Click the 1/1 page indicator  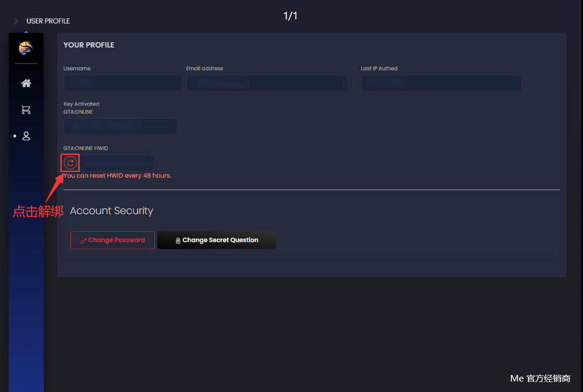tap(291, 16)
